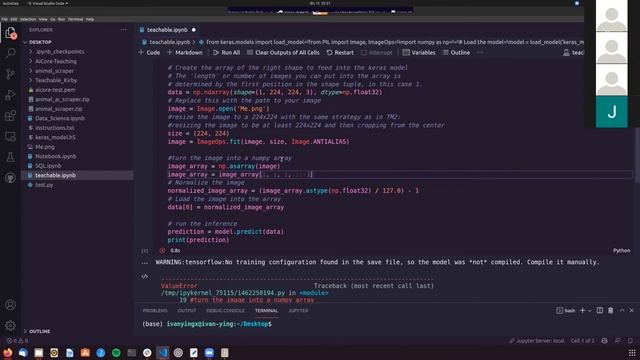Switch to the OUTPUT panel tab
The image size is (640, 360).
pyautogui.click(x=187, y=311)
